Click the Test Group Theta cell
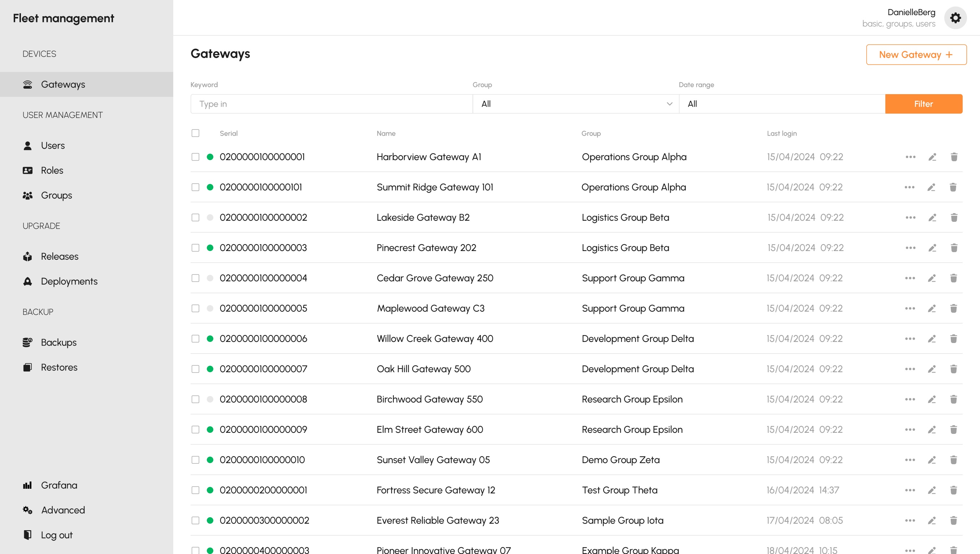Screen dimensions: 980x554 619,490
